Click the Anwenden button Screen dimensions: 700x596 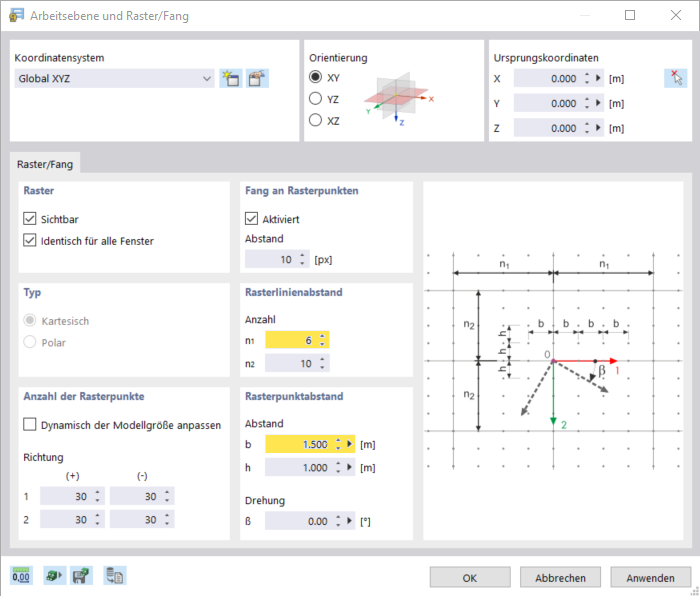click(x=650, y=577)
